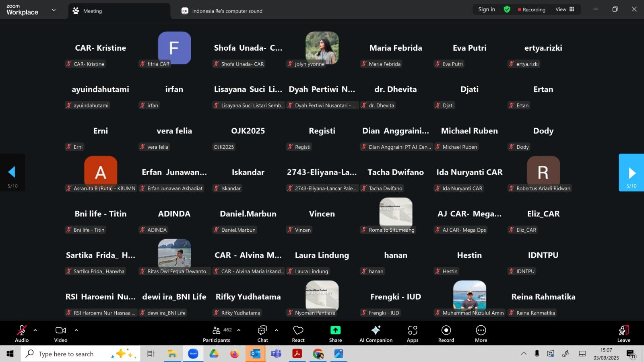Expand video options caret beside Video
644x362 pixels.
(76, 330)
